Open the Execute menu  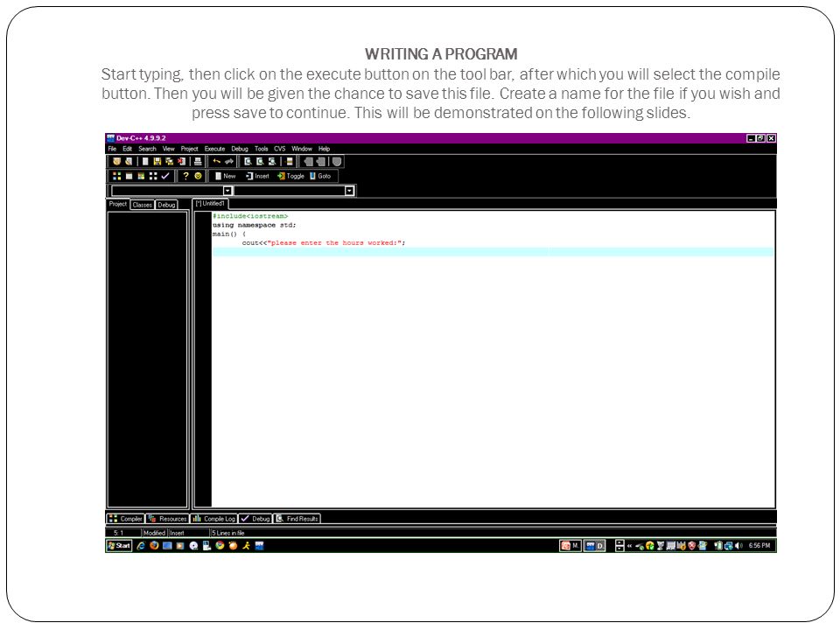[215, 149]
